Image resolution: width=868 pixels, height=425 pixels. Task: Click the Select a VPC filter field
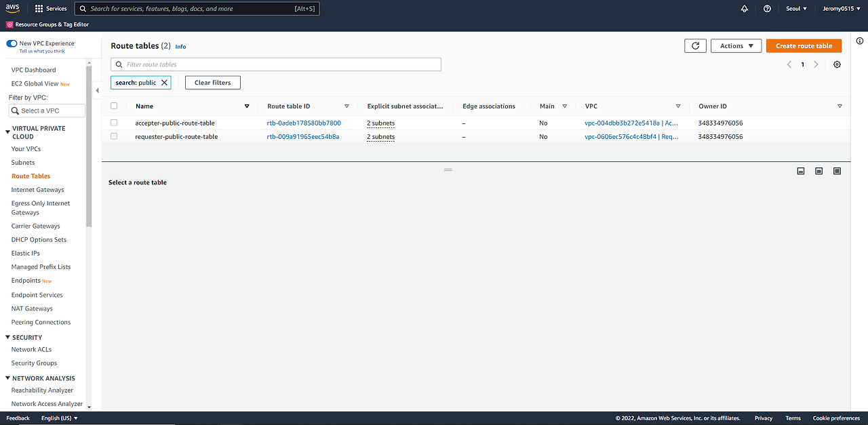47,110
